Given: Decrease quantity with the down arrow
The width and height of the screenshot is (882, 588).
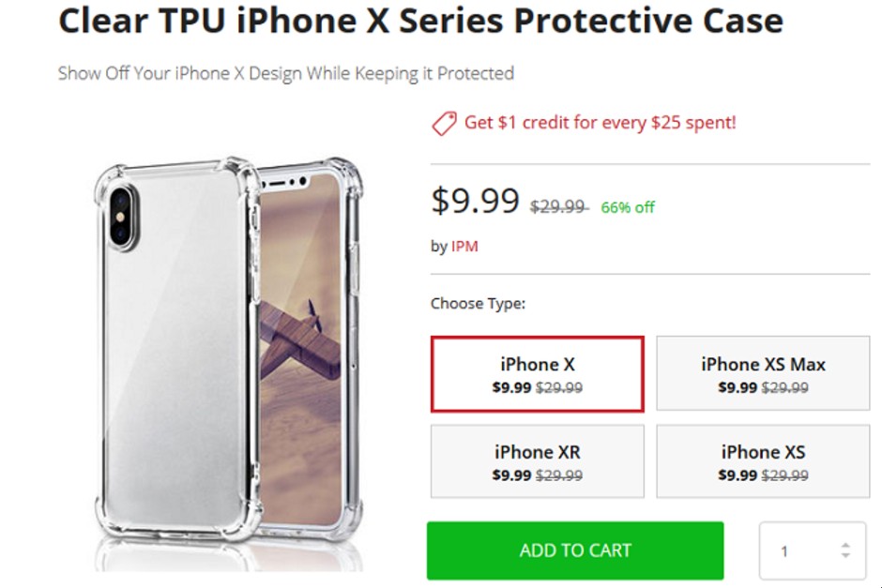Looking at the screenshot, I should [845, 557].
